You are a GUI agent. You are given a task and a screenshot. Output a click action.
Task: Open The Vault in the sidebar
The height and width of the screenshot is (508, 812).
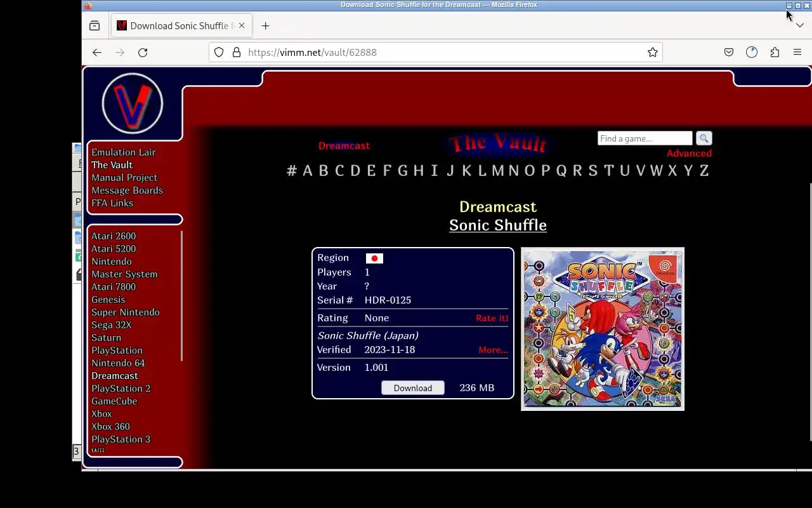pos(112,164)
